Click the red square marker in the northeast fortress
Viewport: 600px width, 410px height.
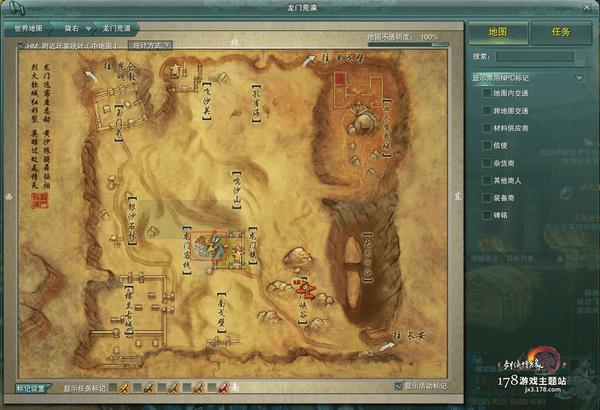[x=340, y=79]
